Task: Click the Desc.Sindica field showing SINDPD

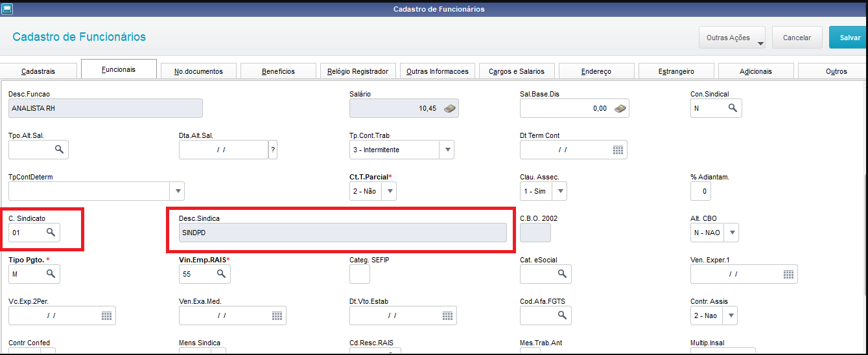Action: pyautogui.click(x=343, y=233)
